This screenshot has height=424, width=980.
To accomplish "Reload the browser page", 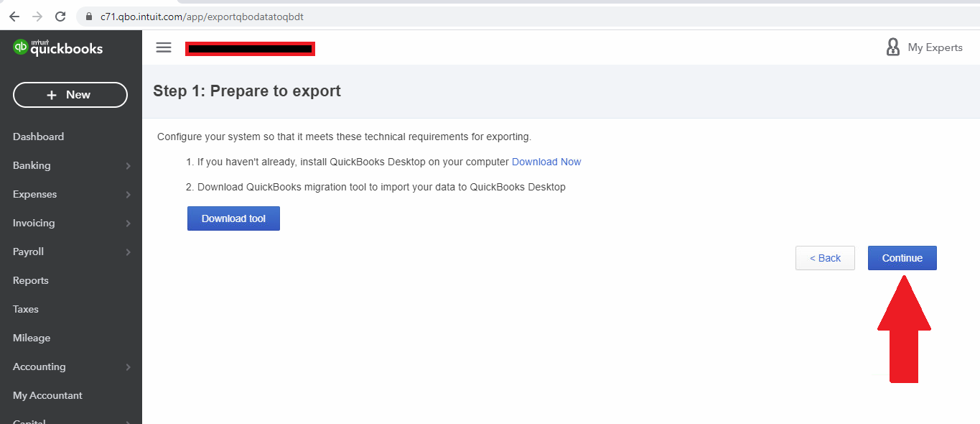I will pos(60,17).
